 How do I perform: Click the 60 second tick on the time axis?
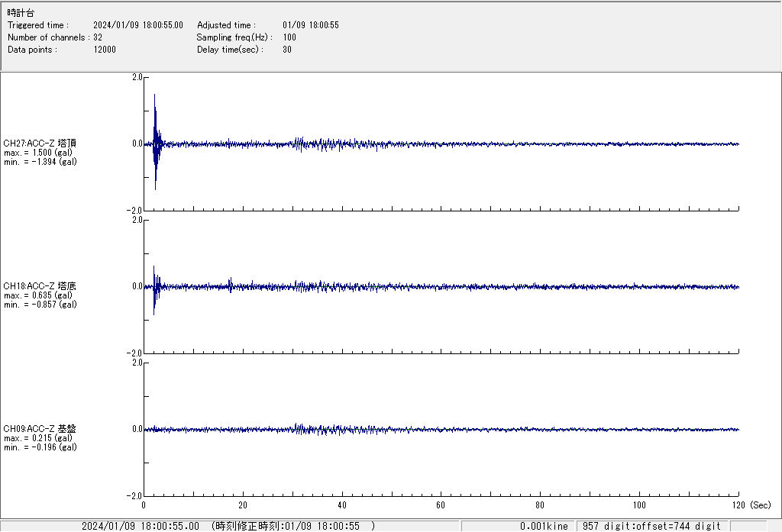coord(441,505)
